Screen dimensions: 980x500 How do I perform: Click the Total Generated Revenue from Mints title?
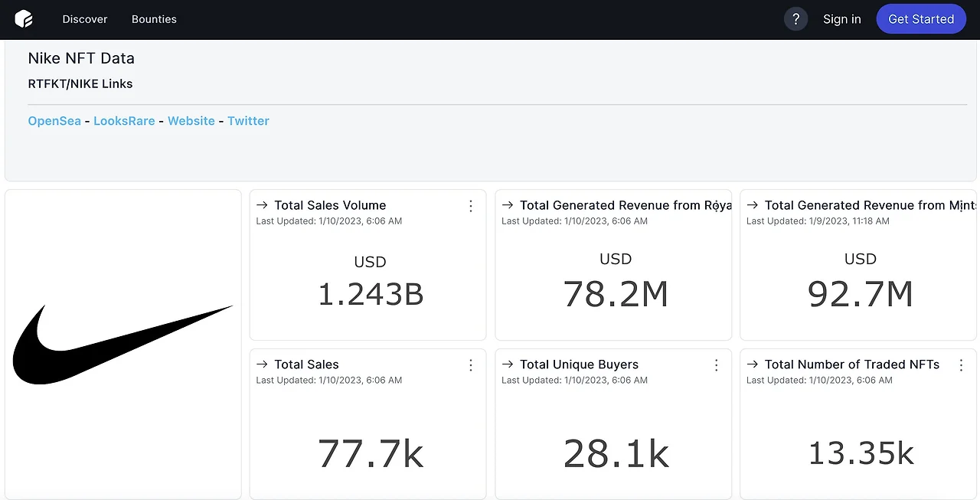click(x=871, y=205)
